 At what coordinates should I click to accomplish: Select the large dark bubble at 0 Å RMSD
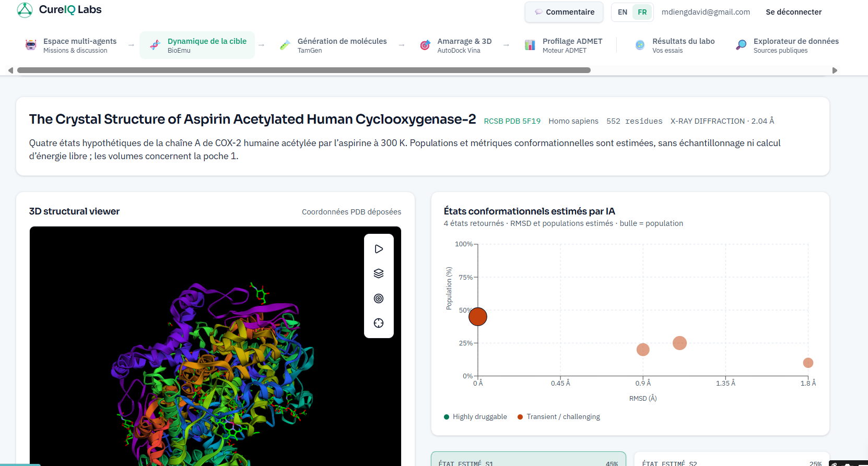(x=478, y=317)
